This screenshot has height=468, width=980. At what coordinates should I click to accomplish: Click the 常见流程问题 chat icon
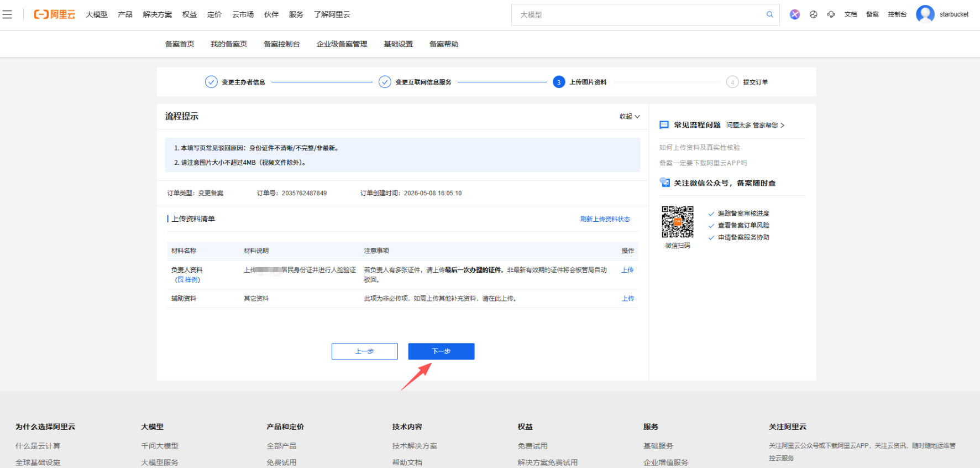pos(664,125)
